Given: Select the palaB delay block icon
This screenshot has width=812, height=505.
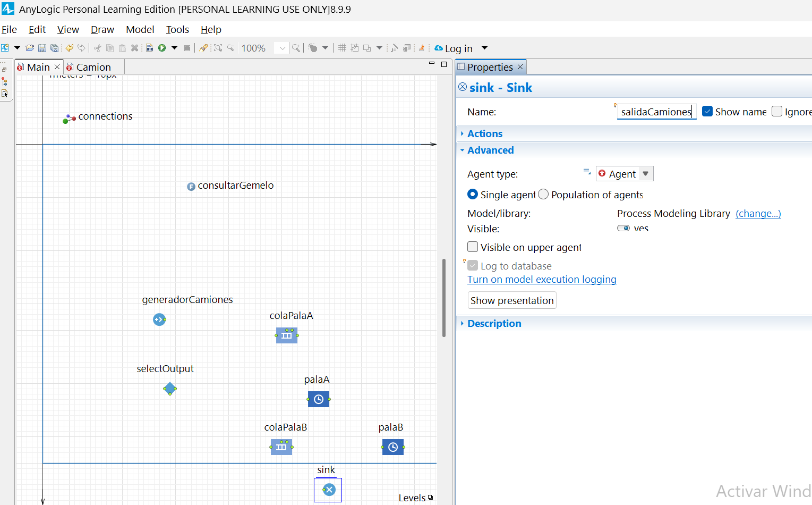Looking at the screenshot, I should 393,447.
